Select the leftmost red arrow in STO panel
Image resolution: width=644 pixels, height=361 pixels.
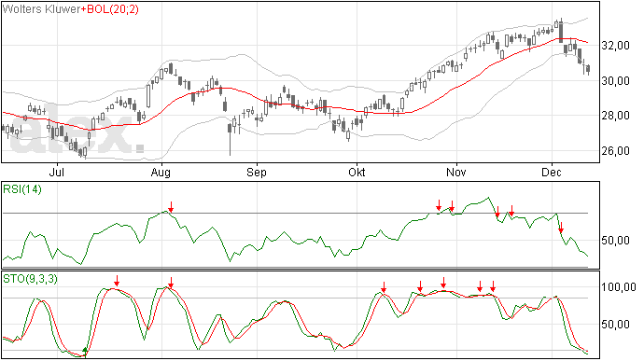[117, 281]
